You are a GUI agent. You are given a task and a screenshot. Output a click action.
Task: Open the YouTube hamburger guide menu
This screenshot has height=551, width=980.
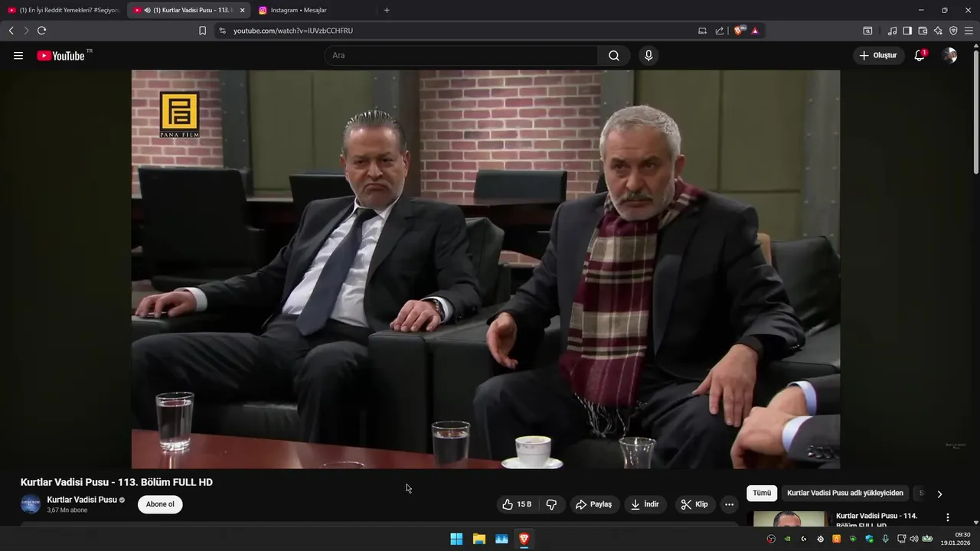pyautogui.click(x=18, y=56)
